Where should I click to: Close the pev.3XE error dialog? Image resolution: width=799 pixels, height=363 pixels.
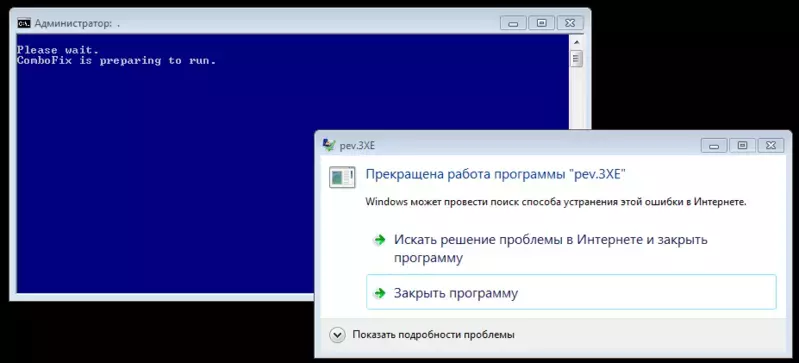(770, 145)
